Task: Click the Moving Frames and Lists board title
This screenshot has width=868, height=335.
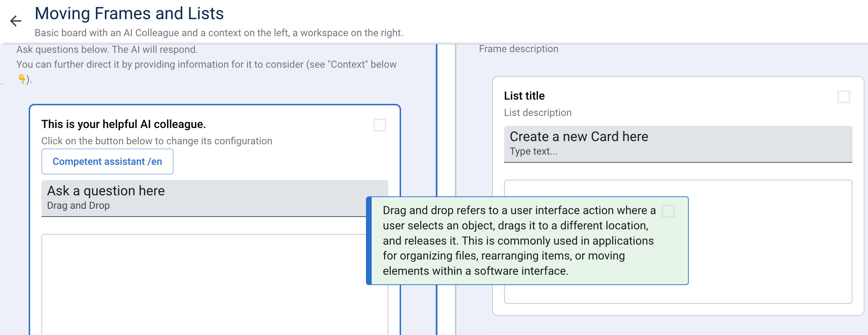Action: [129, 13]
